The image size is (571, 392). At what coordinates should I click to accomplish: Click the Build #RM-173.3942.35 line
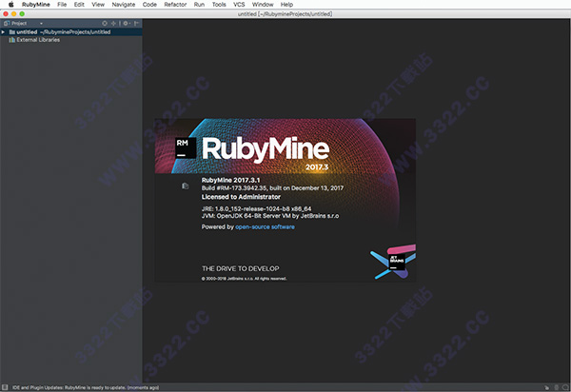point(272,188)
